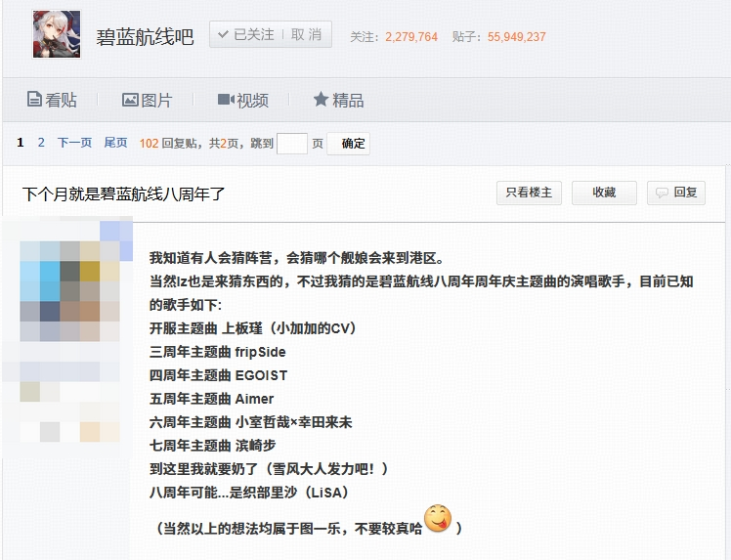
Task: Select current page number 1
Action: (x=21, y=143)
